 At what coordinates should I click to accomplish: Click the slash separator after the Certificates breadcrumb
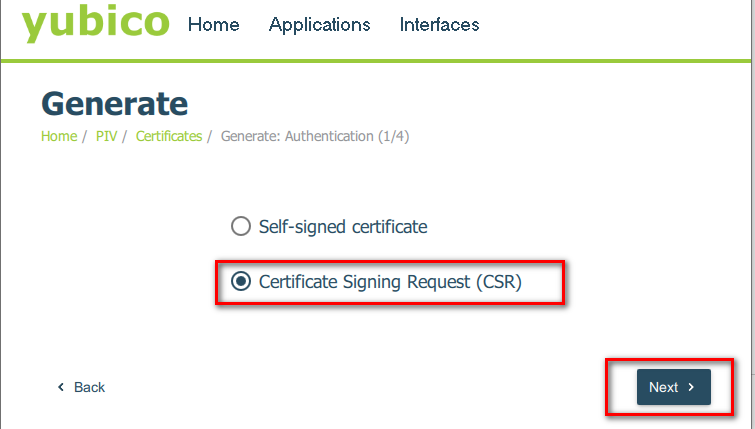tap(210, 136)
